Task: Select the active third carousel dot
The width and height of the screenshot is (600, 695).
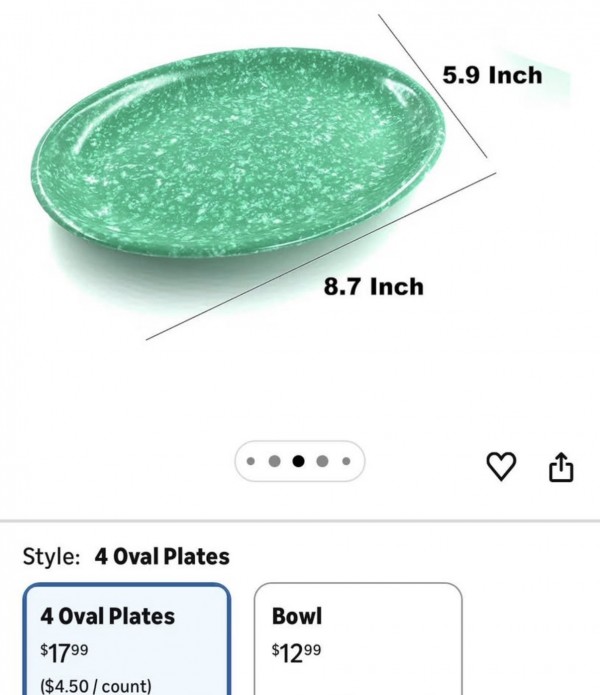Action: [298, 462]
